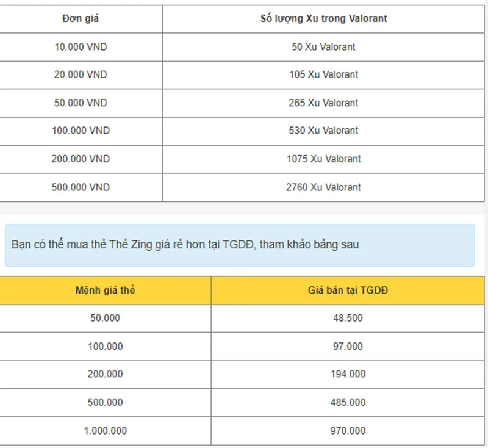Select the 97.000 sale price cell
This screenshot has height=448, width=488.
(348, 347)
